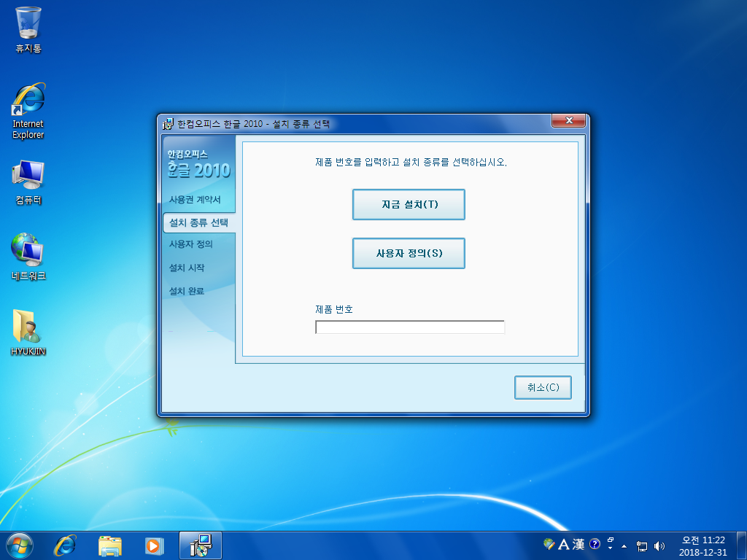Select the 사용자 정의 step in sidebar

coord(190,244)
